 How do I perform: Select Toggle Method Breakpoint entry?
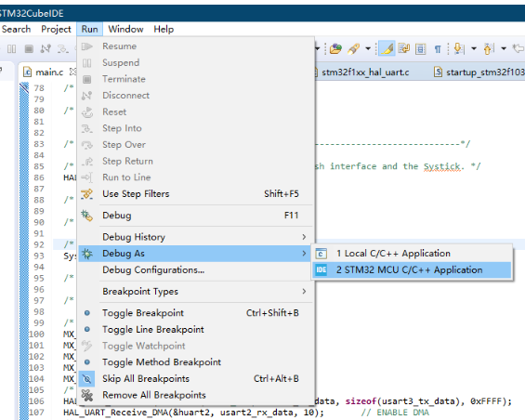pyautogui.click(x=195, y=362)
